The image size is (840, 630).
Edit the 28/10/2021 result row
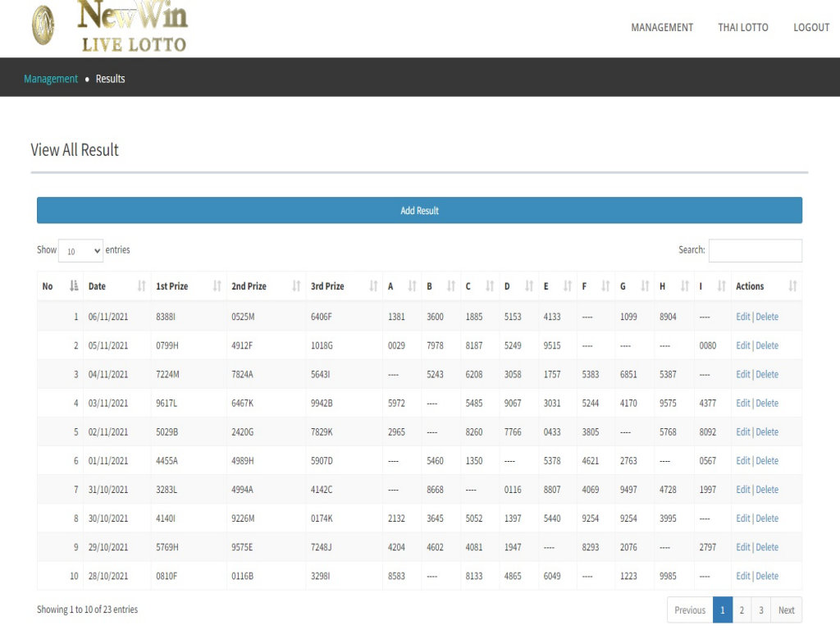743,576
